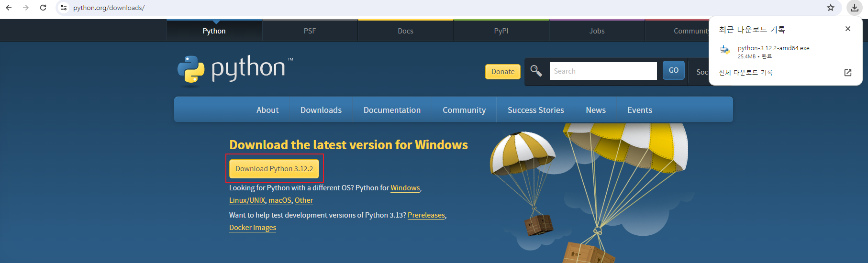Toggle the browser downloads tray icon

click(x=855, y=8)
